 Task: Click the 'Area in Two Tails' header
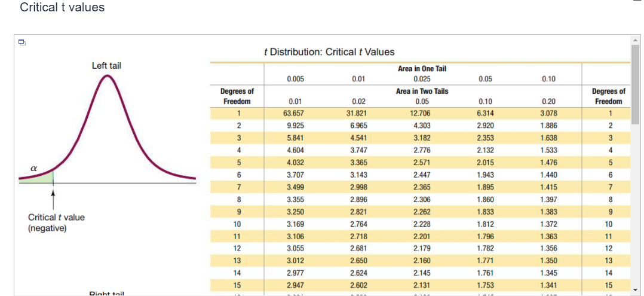422,91
